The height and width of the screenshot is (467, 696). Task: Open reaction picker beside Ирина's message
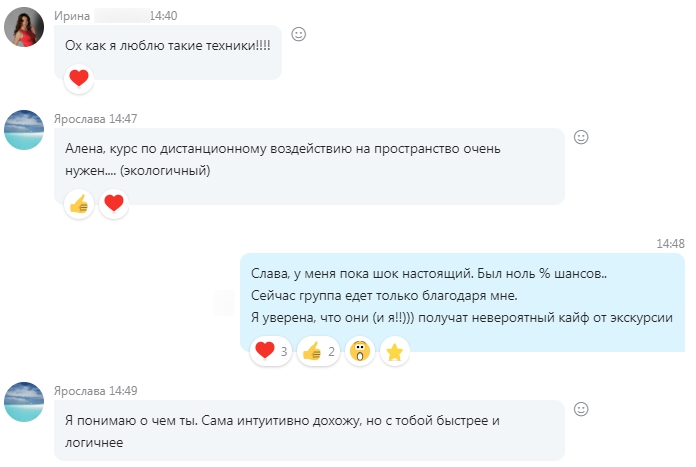click(x=298, y=34)
